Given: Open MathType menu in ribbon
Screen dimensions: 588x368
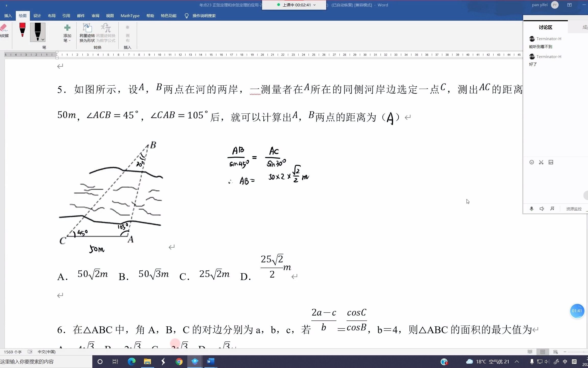Looking at the screenshot, I should (x=130, y=16).
